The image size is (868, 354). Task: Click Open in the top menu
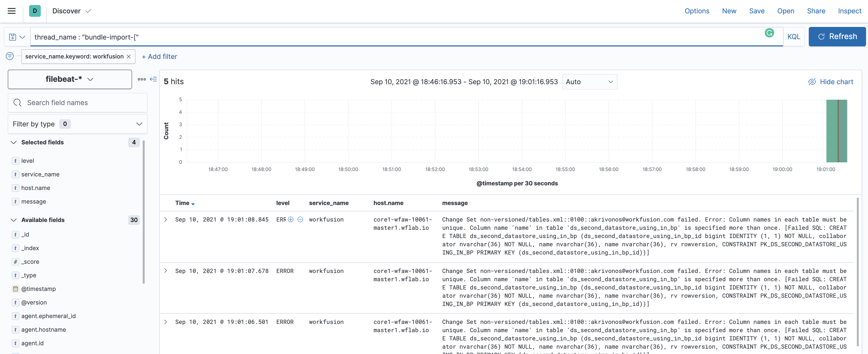pos(785,11)
